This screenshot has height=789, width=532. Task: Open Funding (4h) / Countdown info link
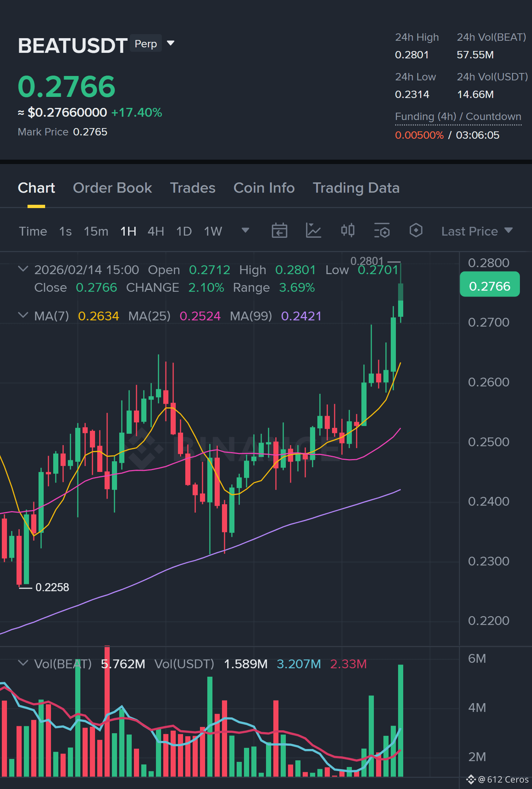[458, 117]
